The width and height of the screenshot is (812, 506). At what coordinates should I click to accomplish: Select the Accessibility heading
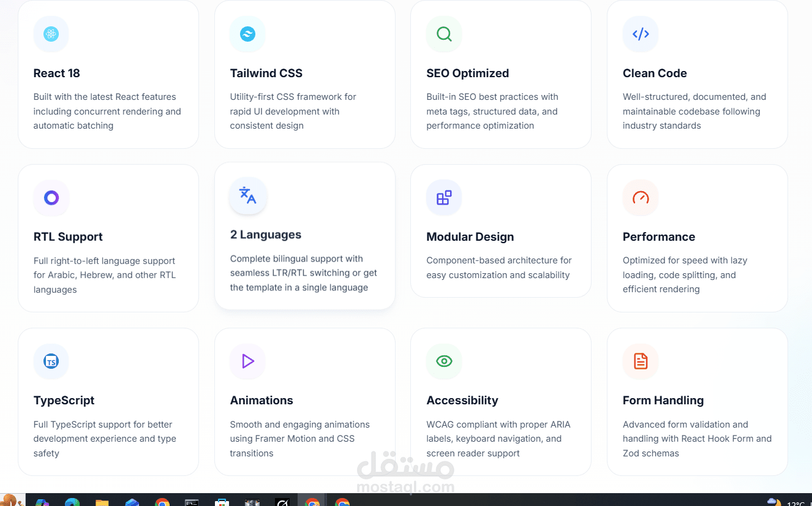click(462, 401)
